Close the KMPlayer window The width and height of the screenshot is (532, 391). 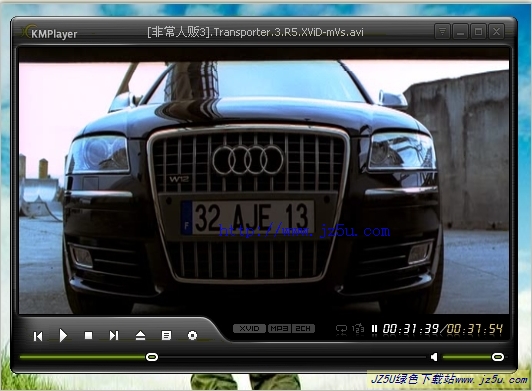[496, 32]
